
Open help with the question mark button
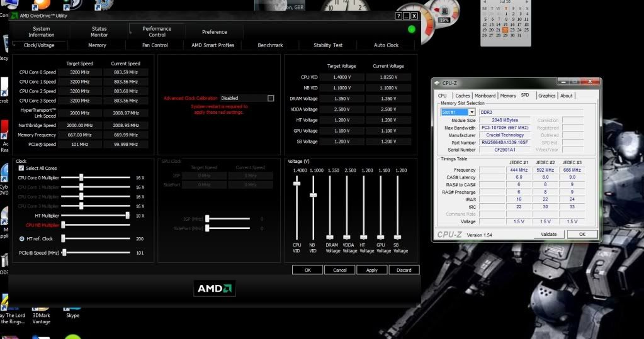click(398, 16)
